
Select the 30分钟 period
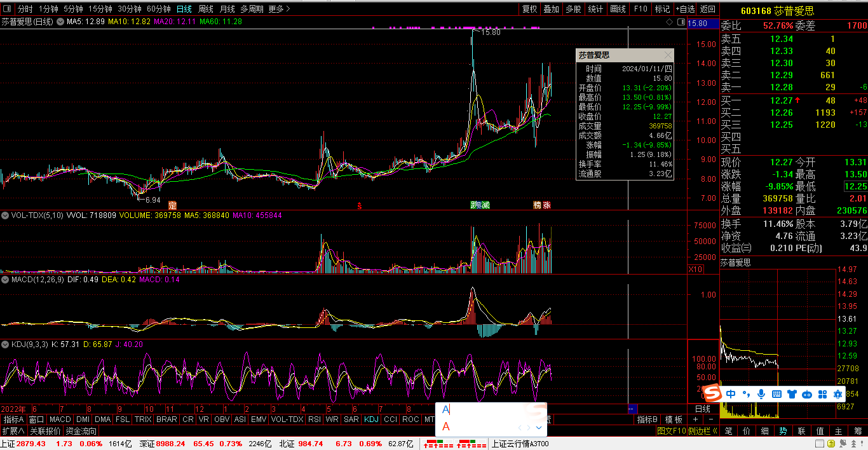pyautogui.click(x=130, y=9)
